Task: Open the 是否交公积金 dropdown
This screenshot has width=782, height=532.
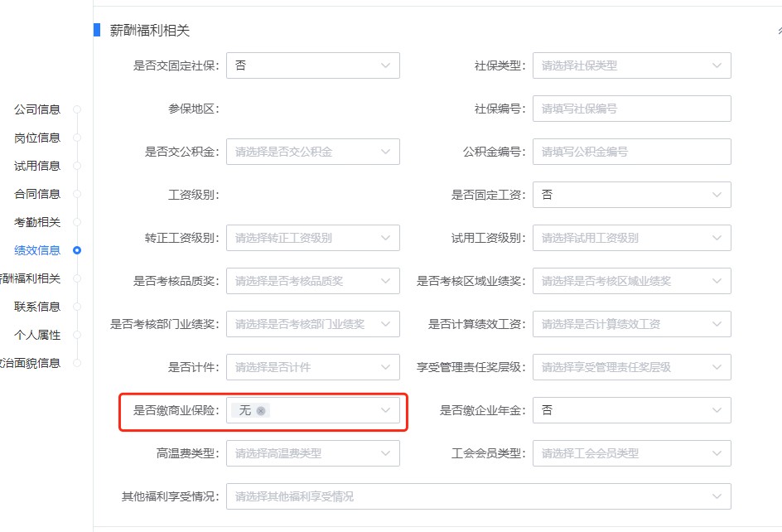Action: pos(385,152)
